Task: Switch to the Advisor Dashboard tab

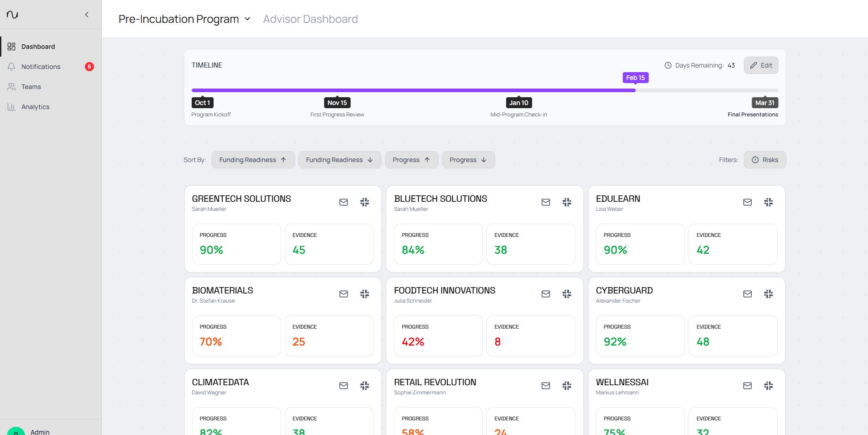Action: click(x=310, y=19)
